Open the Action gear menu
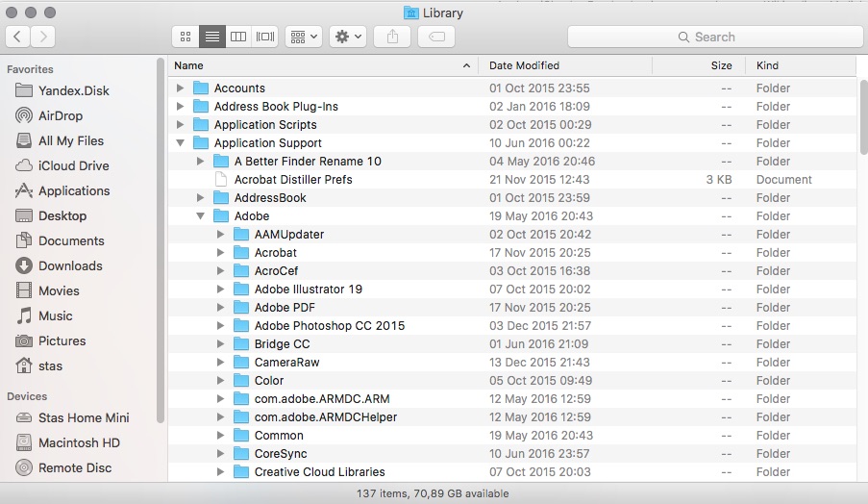Image resolution: width=868 pixels, height=504 pixels. 348,37
